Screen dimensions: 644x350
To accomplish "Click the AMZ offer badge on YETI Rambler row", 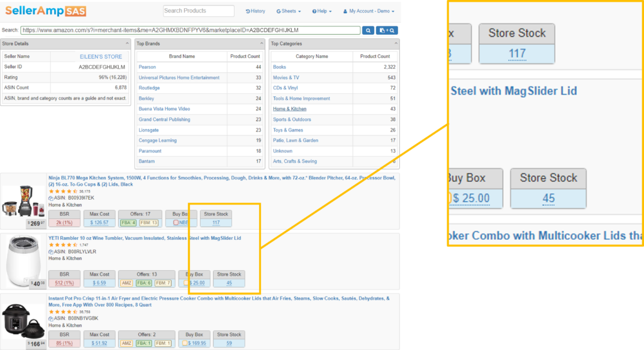I will pyautogui.click(x=126, y=283).
